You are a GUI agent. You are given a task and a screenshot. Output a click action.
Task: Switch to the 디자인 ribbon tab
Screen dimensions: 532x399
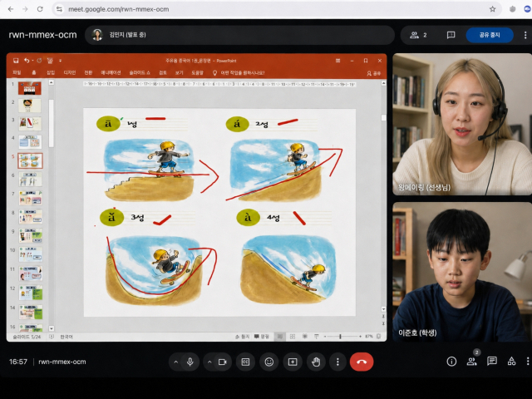pos(70,73)
